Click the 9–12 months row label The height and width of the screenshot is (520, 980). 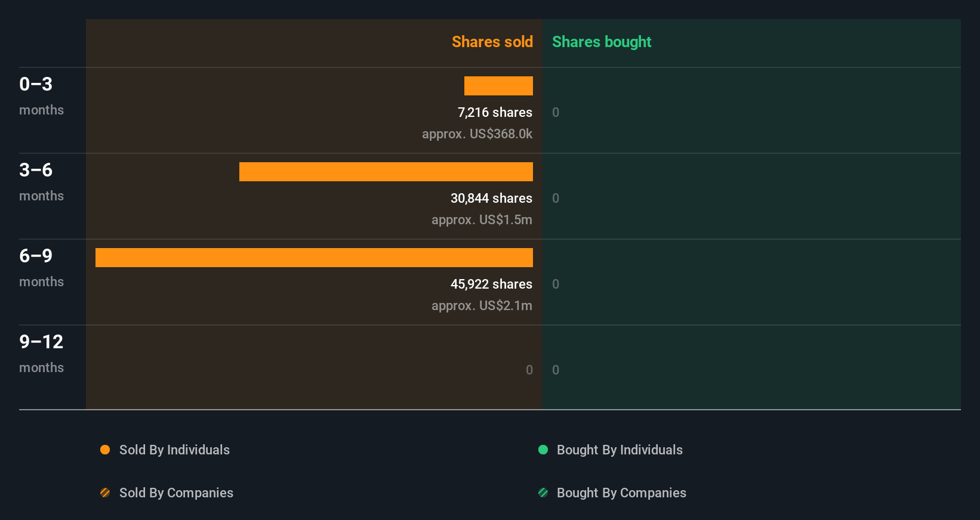[41, 354]
